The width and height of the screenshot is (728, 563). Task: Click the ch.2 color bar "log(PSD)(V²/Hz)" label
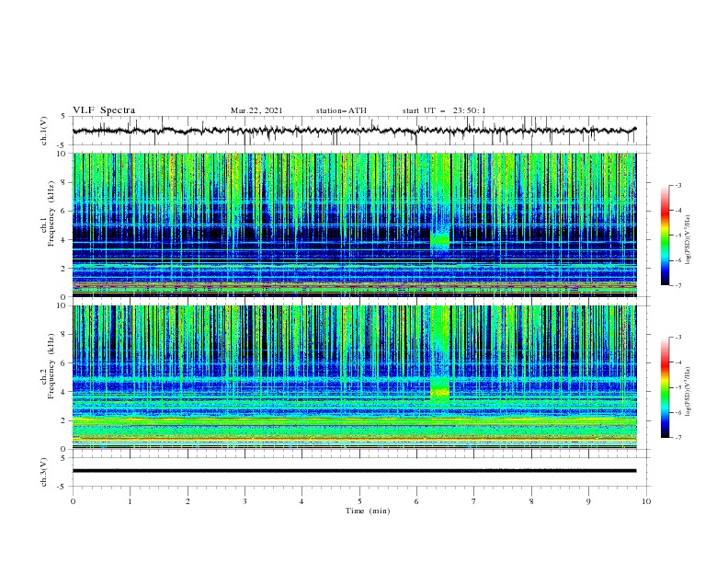(x=688, y=392)
